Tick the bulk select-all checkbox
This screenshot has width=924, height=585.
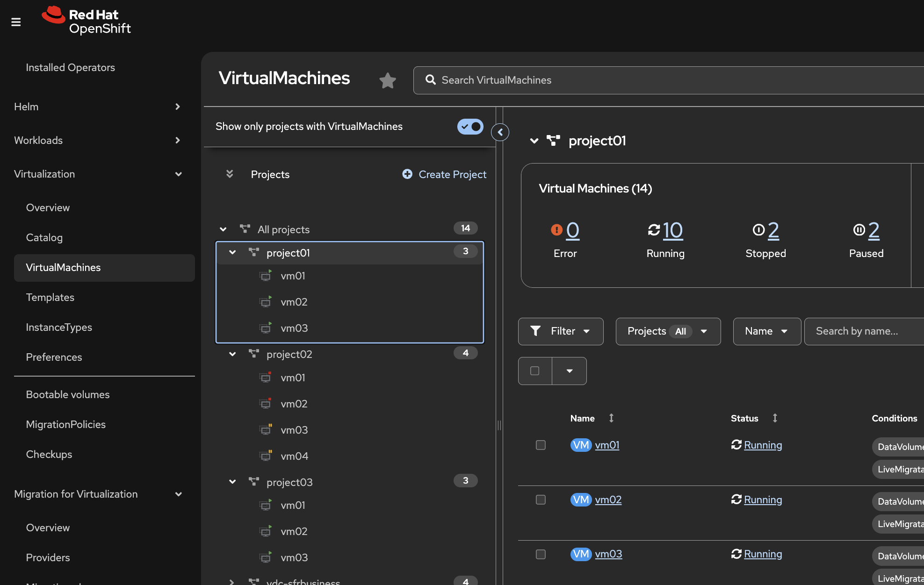[535, 371]
